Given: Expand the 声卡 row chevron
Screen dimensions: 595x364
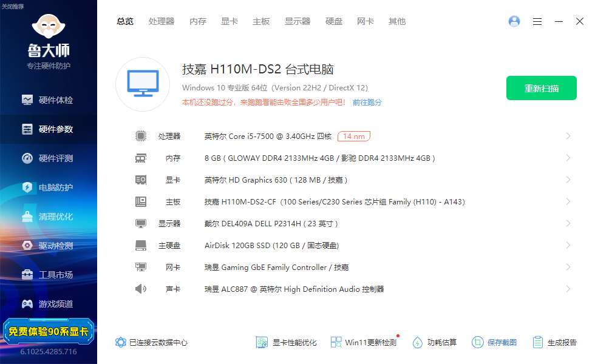Looking at the screenshot, I should pos(568,289).
